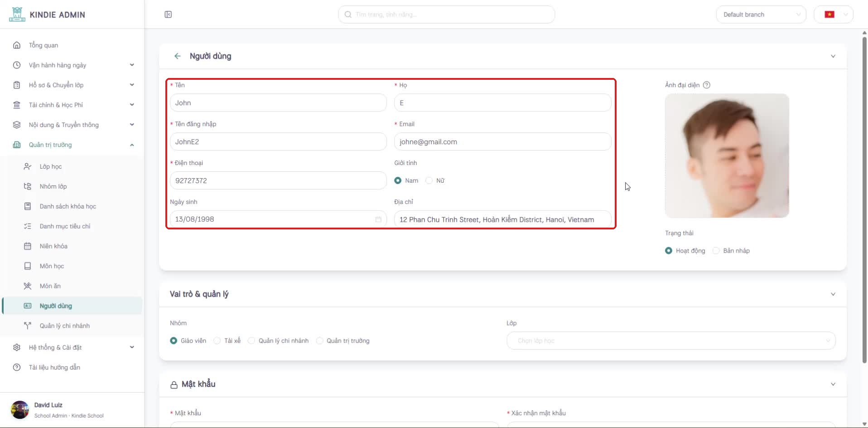Set status to Hoạt động
Image resolution: width=868 pixels, height=428 pixels.
tap(669, 251)
